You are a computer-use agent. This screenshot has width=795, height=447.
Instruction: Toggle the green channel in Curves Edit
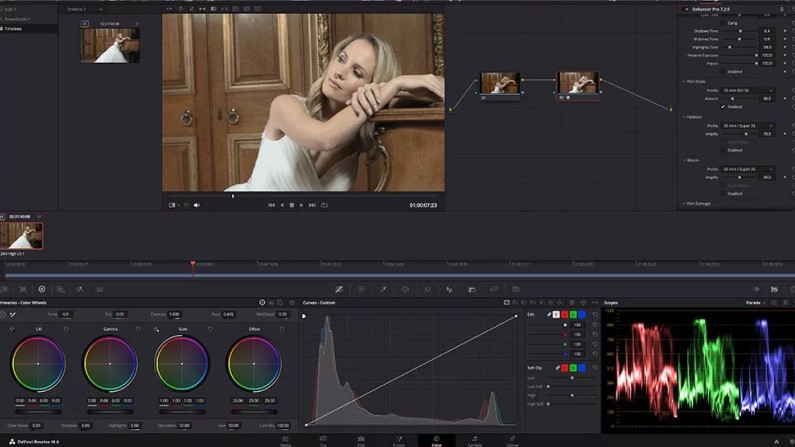click(573, 315)
